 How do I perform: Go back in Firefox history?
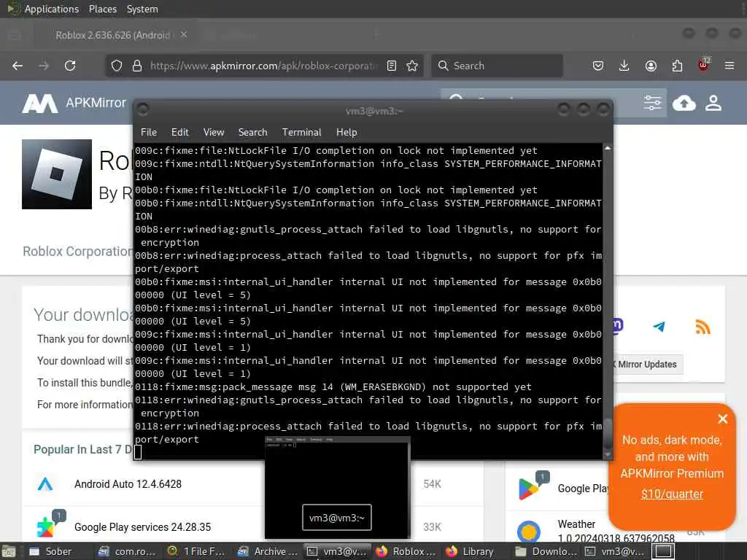pyautogui.click(x=18, y=66)
